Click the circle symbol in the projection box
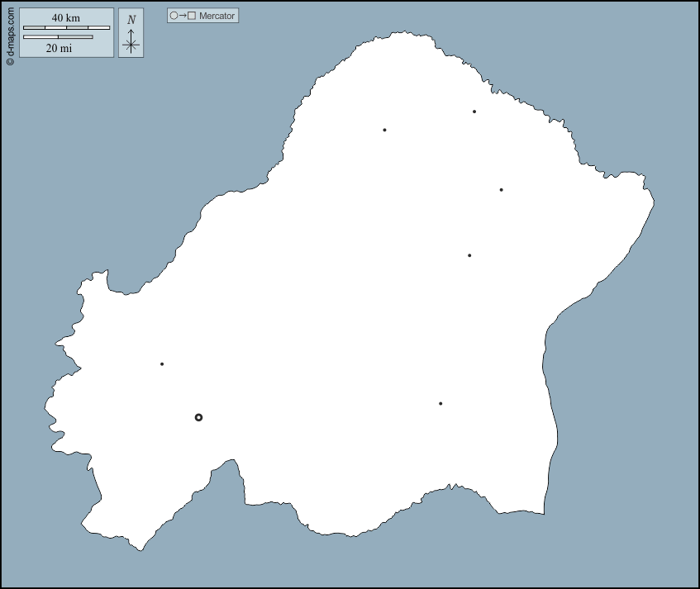Image resolution: width=700 pixels, height=589 pixels. tap(174, 16)
